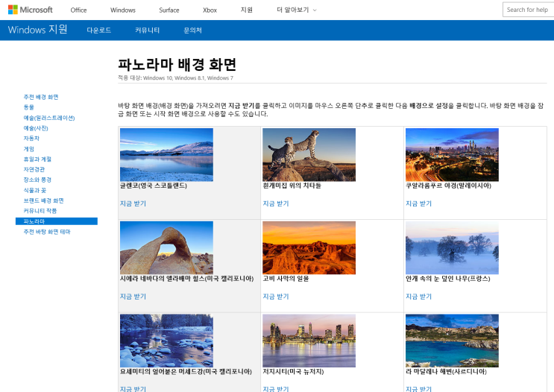Open the Office link in top navigation
Viewport: 554px width, 392px height.
click(78, 10)
